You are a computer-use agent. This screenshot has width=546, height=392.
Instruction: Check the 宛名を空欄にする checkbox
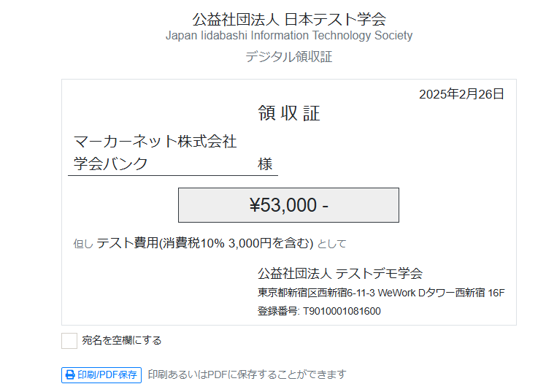tap(69, 340)
